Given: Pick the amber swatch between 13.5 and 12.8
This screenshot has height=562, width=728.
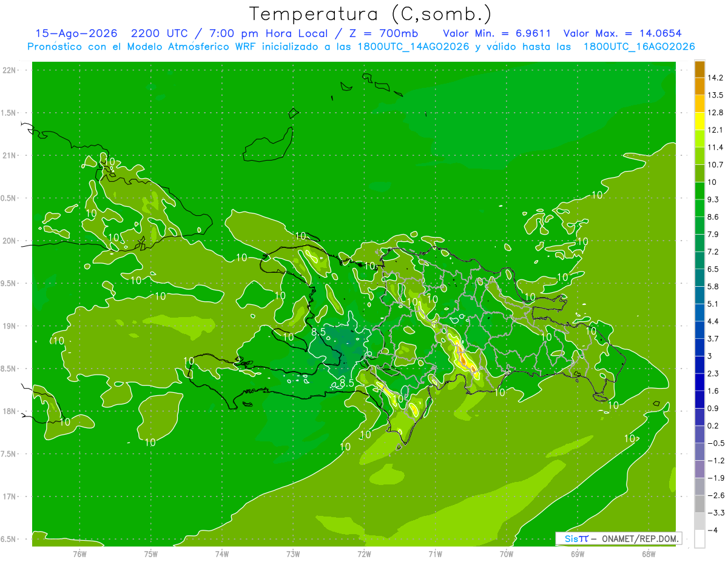Looking at the screenshot, I should pos(699,104).
